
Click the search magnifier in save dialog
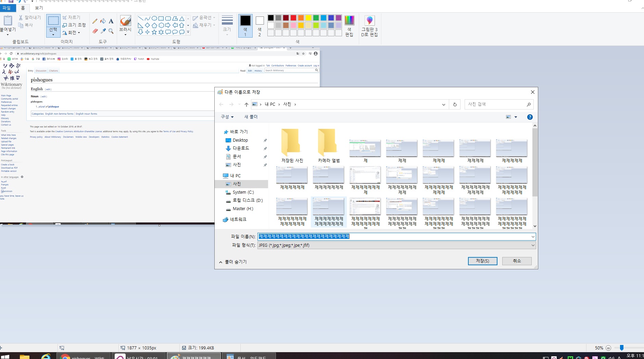[529, 104]
